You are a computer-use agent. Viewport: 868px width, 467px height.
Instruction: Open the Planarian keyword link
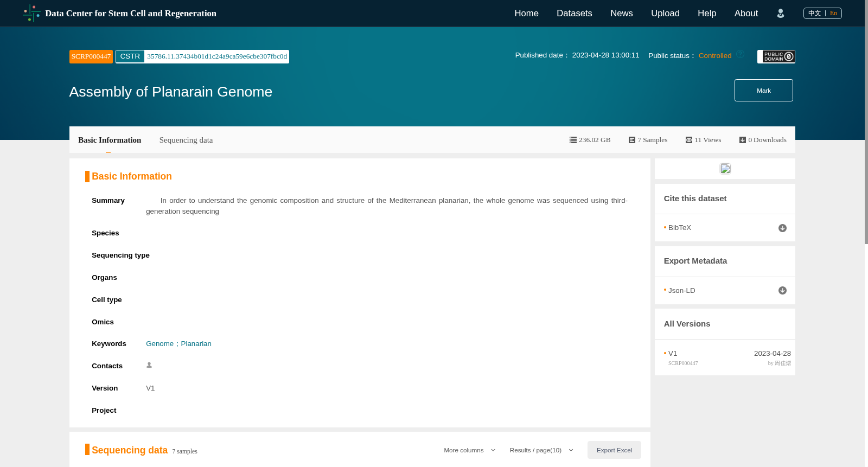point(196,344)
